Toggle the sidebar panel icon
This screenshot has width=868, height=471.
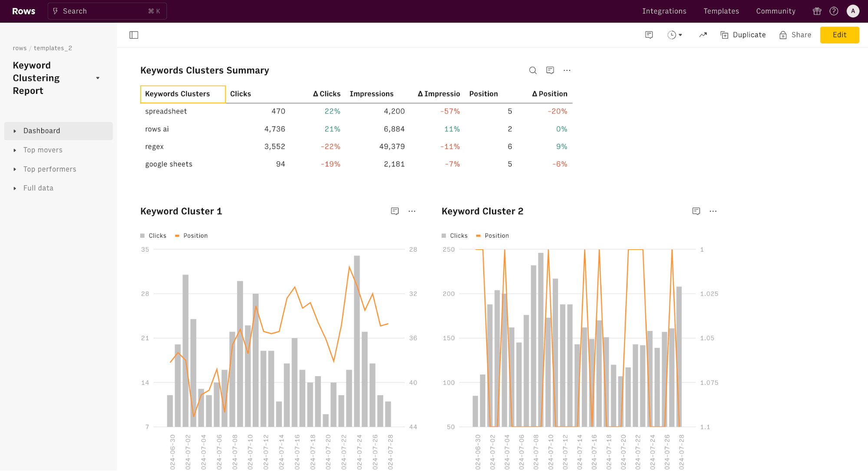tap(134, 35)
